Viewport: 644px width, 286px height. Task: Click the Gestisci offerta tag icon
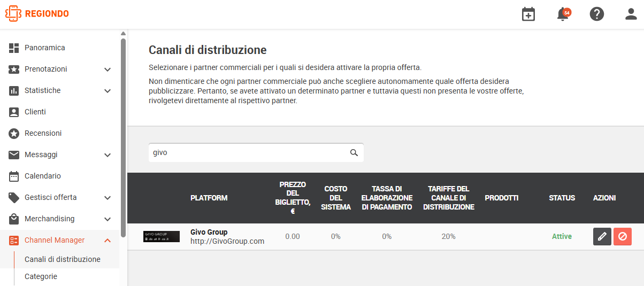[14, 197]
